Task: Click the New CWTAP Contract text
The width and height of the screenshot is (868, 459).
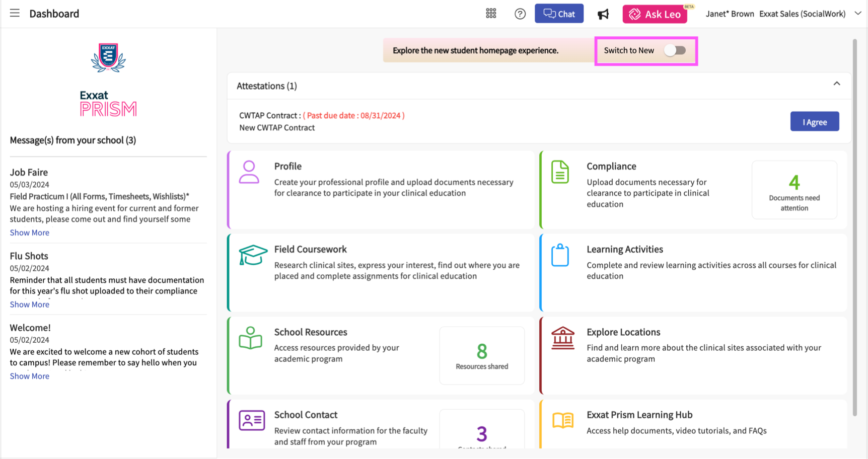Action: click(x=277, y=127)
